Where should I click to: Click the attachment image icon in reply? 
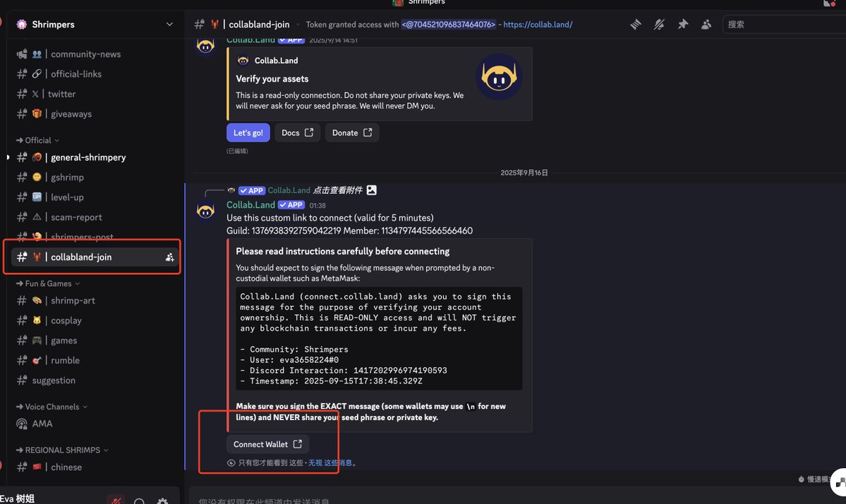[371, 190]
